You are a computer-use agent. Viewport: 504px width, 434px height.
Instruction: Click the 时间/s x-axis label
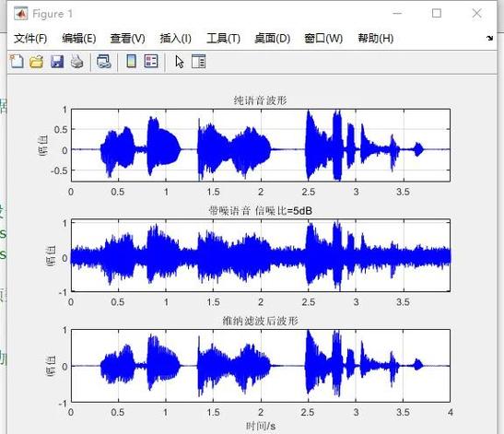point(261,426)
